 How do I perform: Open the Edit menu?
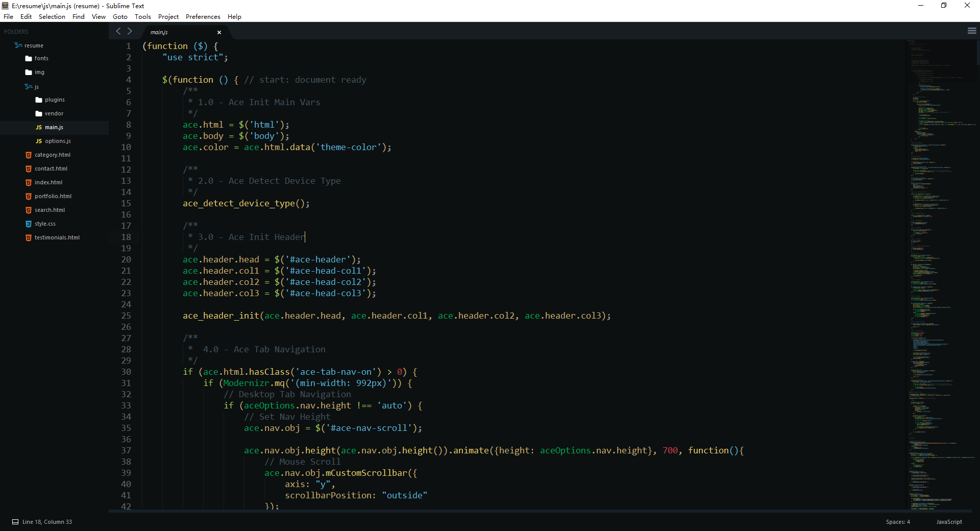coord(26,16)
